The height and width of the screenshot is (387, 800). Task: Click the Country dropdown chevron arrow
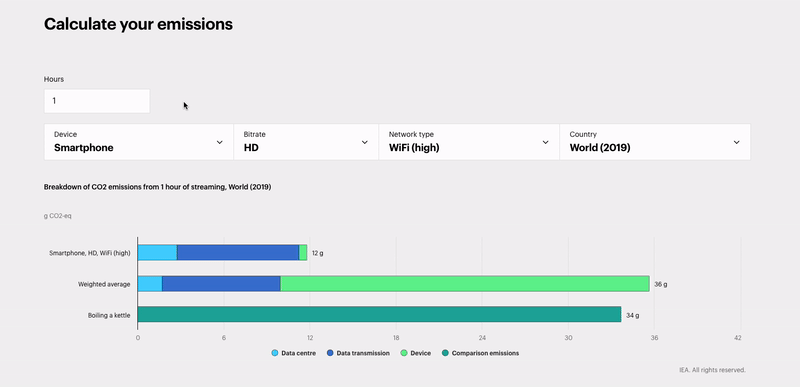click(x=737, y=142)
